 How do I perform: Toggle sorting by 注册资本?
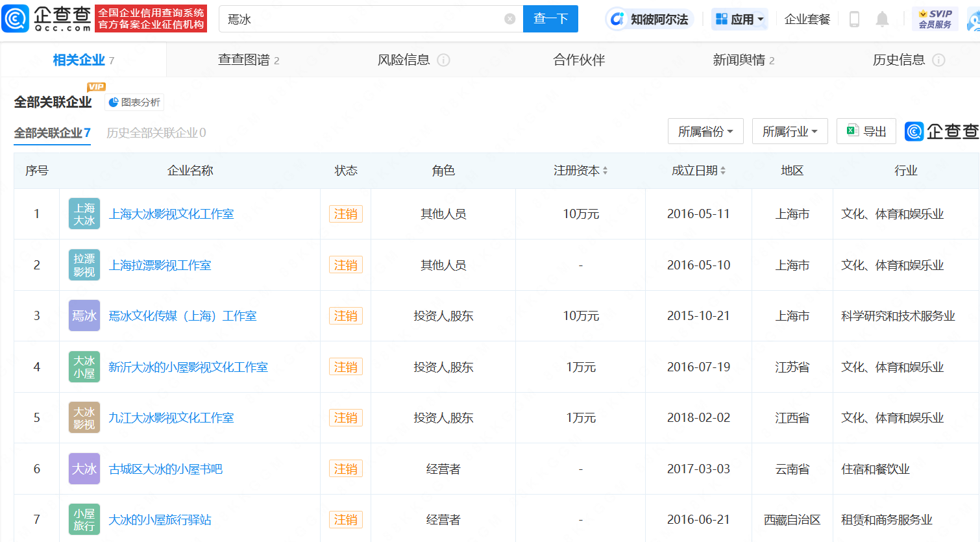(606, 170)
